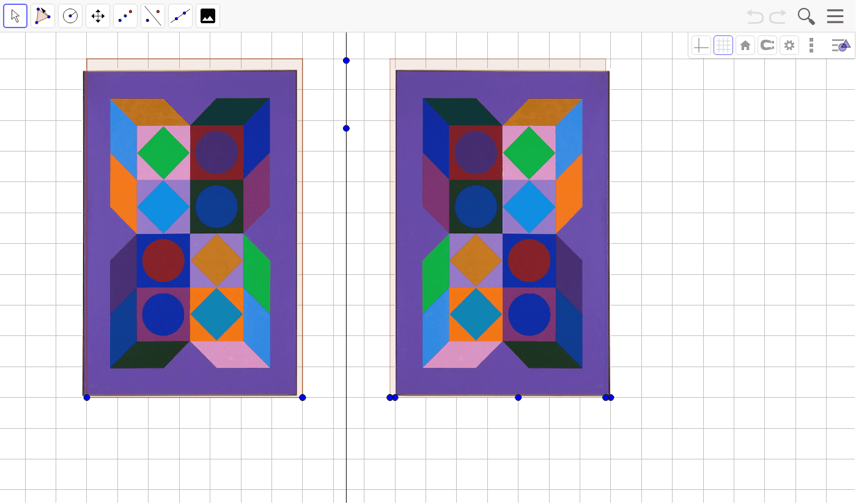Select lower blue point on vertical line

[346, 128]
